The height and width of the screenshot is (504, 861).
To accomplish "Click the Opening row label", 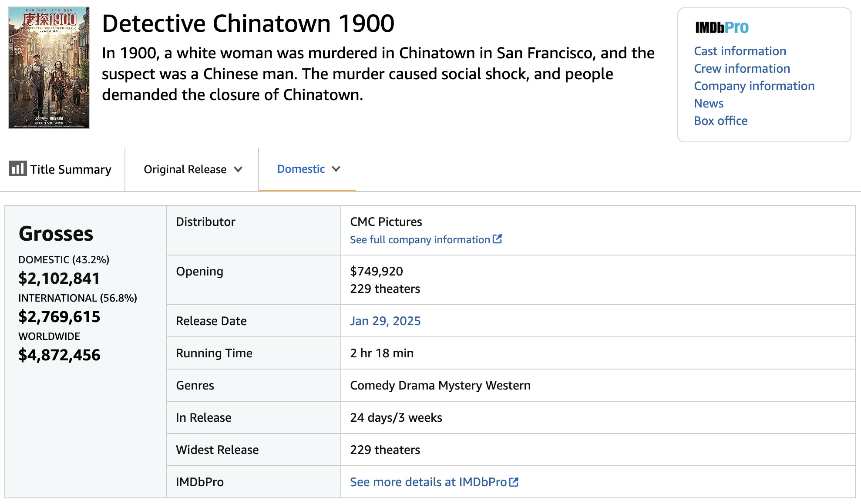I will pos(199,271).
